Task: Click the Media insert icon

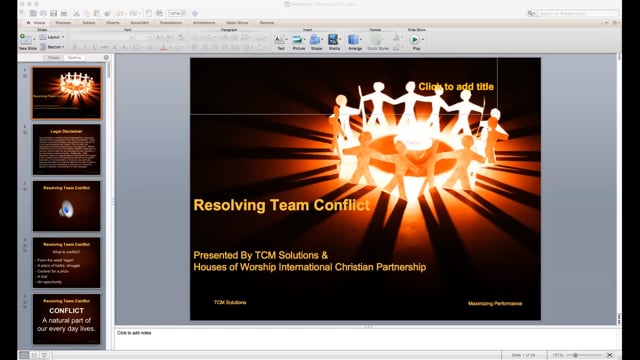Action: (x=333, y=40)
